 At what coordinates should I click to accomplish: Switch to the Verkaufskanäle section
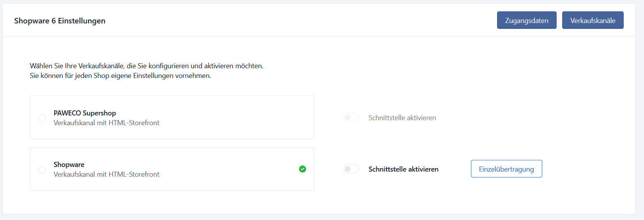[593, 20]
